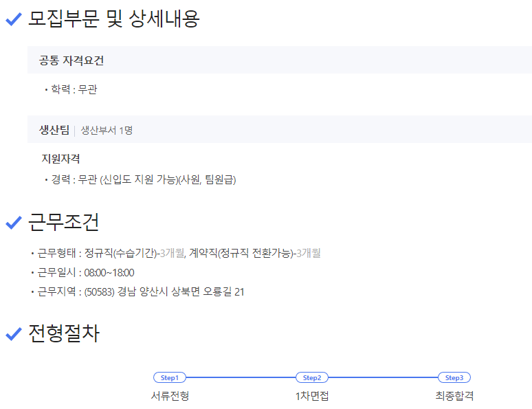Click the 생산부서 1명 label

[107, 130]
